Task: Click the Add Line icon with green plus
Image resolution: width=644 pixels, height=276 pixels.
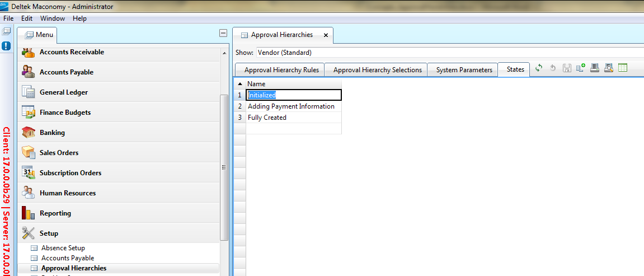Action: click(581, 68)
